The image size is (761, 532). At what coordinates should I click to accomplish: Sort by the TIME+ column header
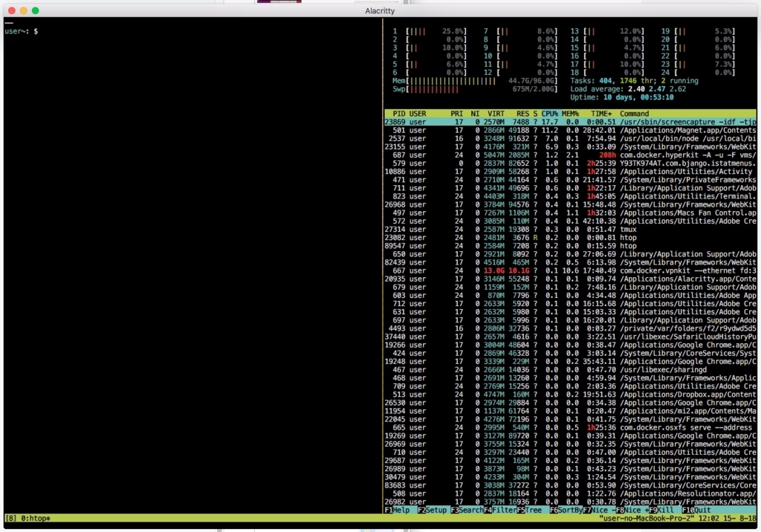[x=600, y=114]
